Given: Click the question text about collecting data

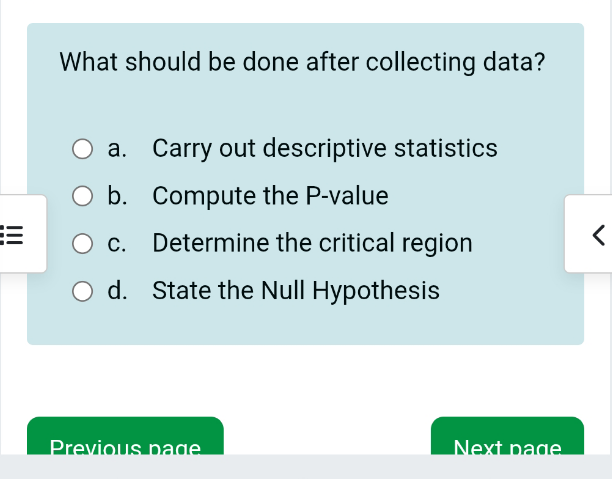Looking at the screenshot, I should tap(302, 62).
